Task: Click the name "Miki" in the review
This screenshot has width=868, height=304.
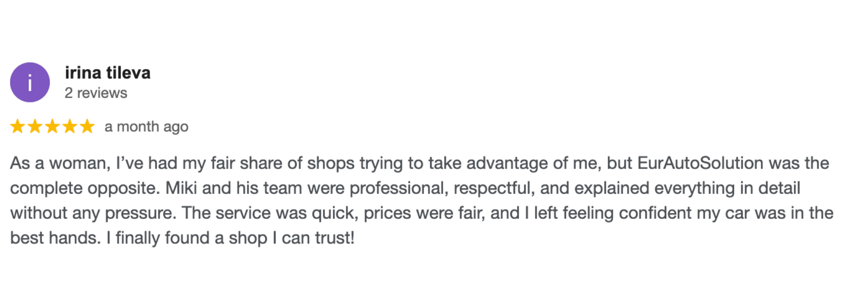Action: pos(181,188)
